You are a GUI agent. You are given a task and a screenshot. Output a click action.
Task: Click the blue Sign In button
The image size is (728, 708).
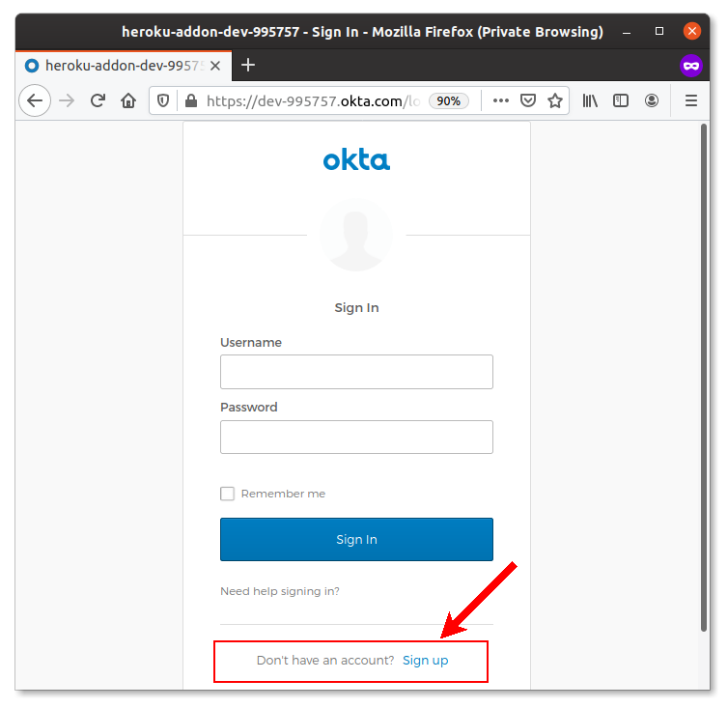[356, 540]
